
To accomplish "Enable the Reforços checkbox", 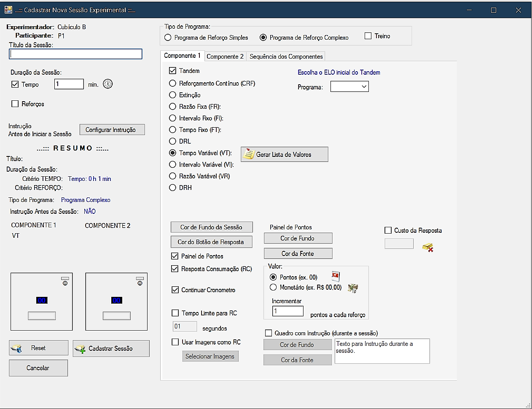I will pyautogui.click(x=15, y=104).
